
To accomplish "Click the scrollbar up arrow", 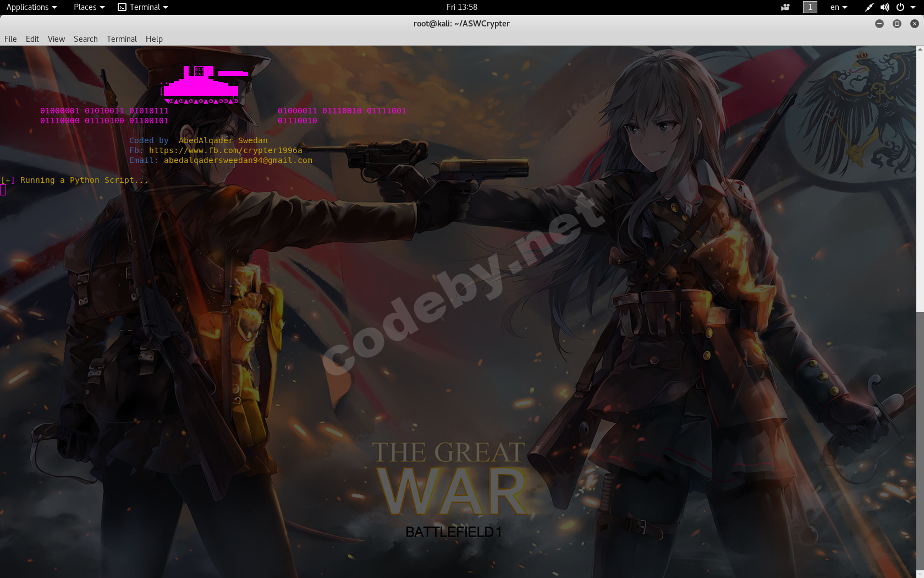I will tap(920, 50).
